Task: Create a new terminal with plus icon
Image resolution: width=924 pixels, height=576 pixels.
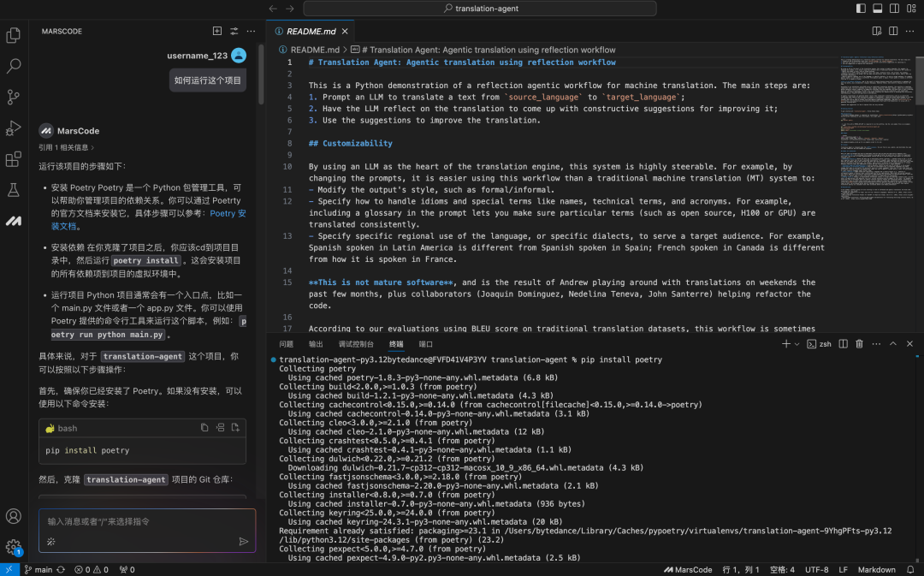Action: pos(785,344)
